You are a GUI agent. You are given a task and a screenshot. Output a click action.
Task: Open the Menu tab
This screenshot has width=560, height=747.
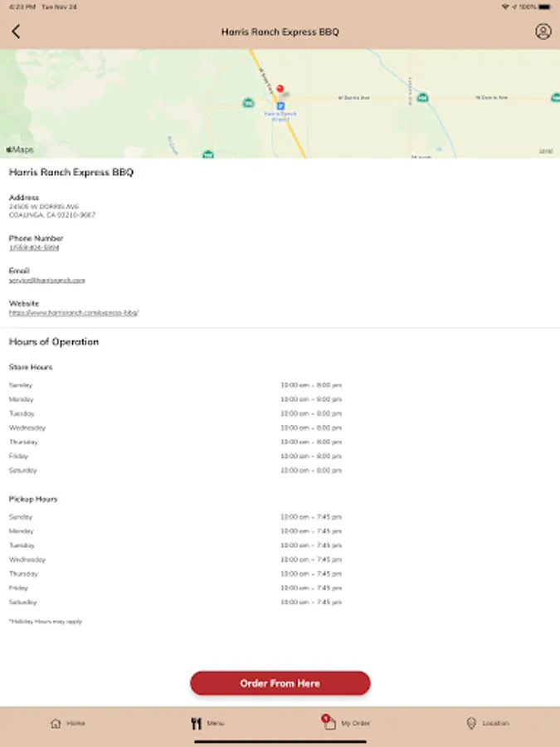(x=207, y=723)
